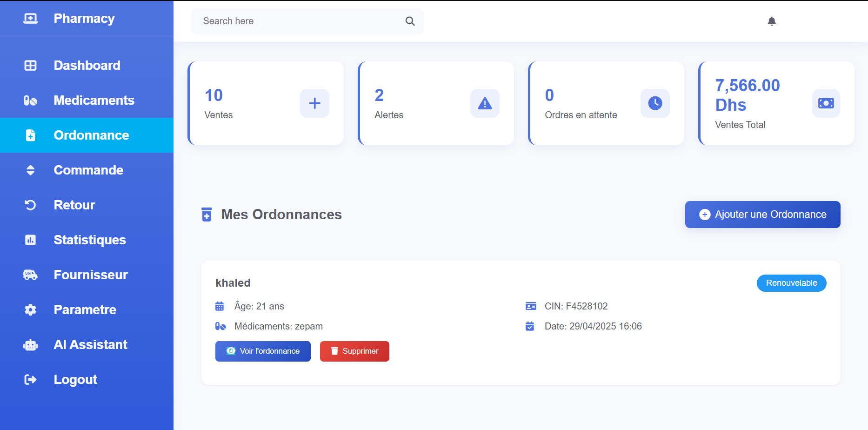The height and width of the screenshot is (430, 868).
Task: Open Statistiques from sidebar
Action: (x=90, y=240)
